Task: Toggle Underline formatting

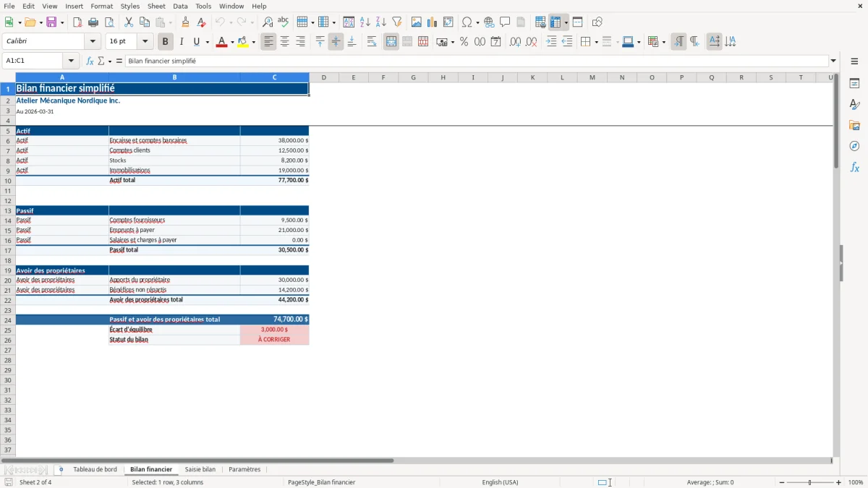Action: [x=196, y=42]
